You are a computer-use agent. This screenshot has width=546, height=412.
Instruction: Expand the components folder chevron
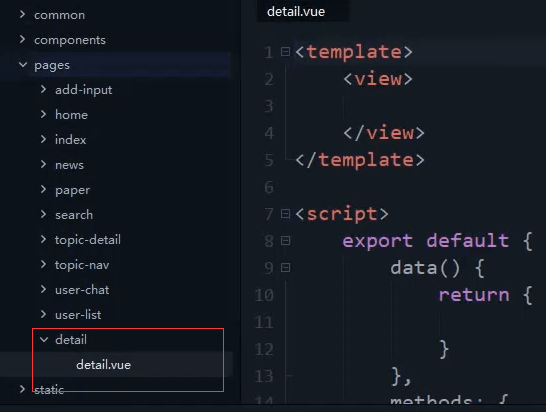[22, 39]
